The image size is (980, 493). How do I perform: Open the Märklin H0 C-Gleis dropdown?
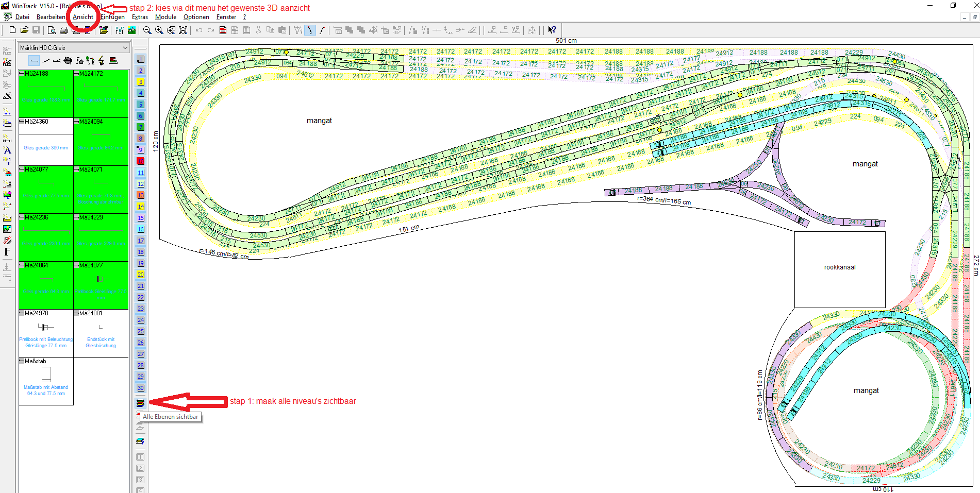73,48
